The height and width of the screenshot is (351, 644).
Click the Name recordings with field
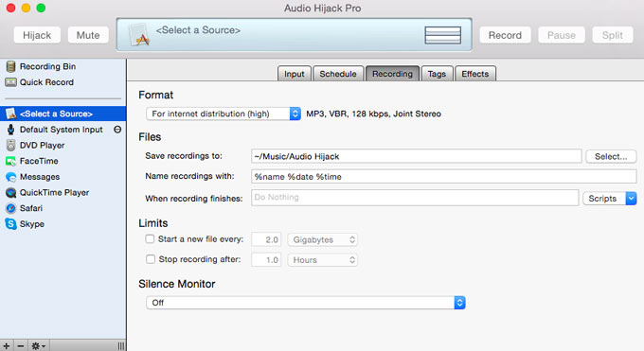444,177
